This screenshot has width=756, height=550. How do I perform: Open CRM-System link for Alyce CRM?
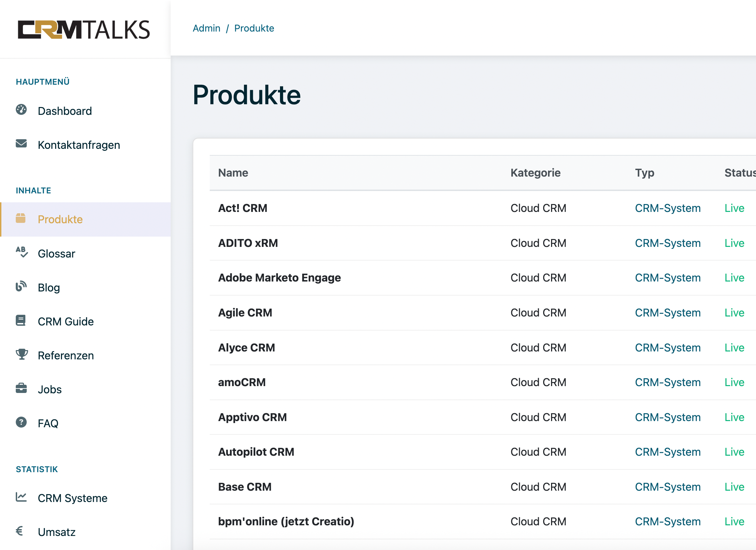[x=668, y=348]
